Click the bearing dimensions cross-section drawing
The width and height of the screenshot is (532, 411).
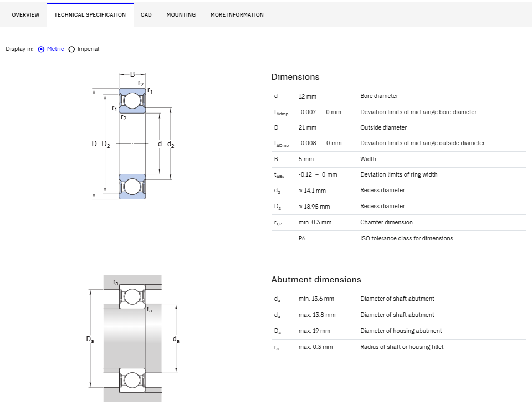click(x=133, y=135)
